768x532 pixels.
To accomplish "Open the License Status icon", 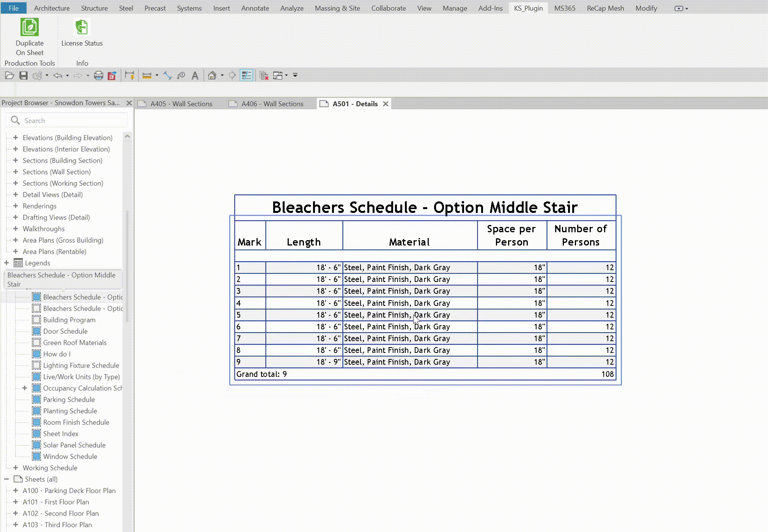I will (82, 27).
